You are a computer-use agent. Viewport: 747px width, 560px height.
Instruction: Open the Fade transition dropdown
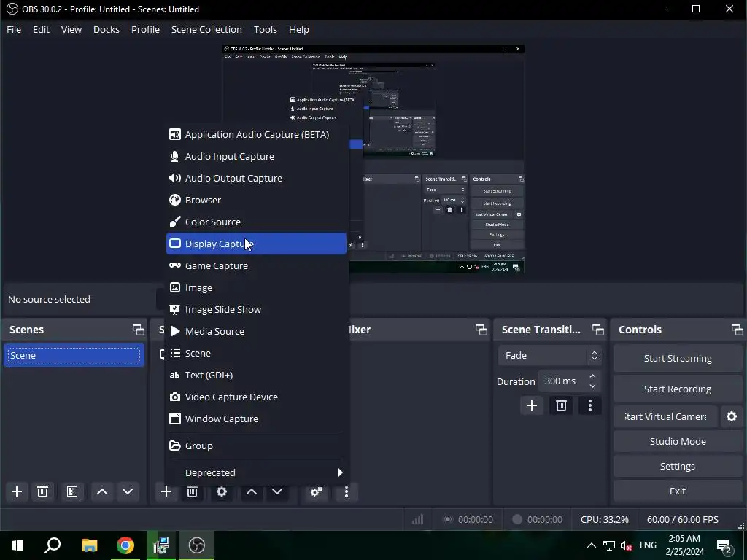point(550,355)
